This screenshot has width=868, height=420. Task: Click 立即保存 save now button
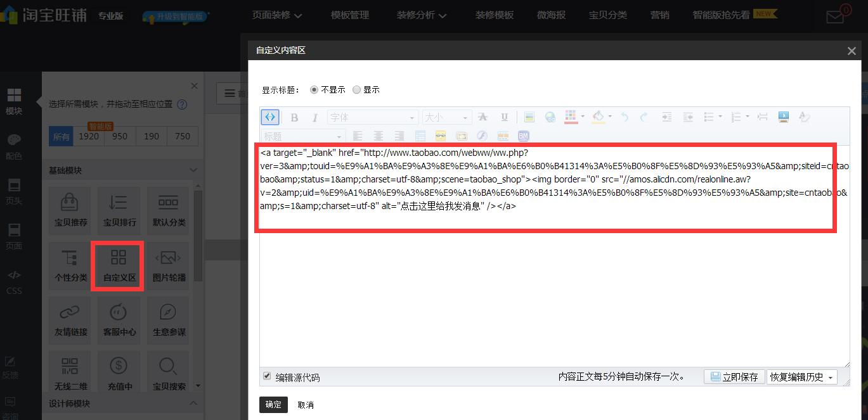[x=734, y=377]
